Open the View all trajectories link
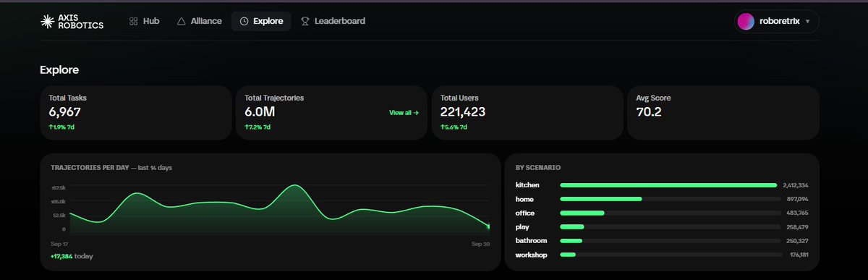The width and height of the screenshot is (868, 280). [404, 113]
